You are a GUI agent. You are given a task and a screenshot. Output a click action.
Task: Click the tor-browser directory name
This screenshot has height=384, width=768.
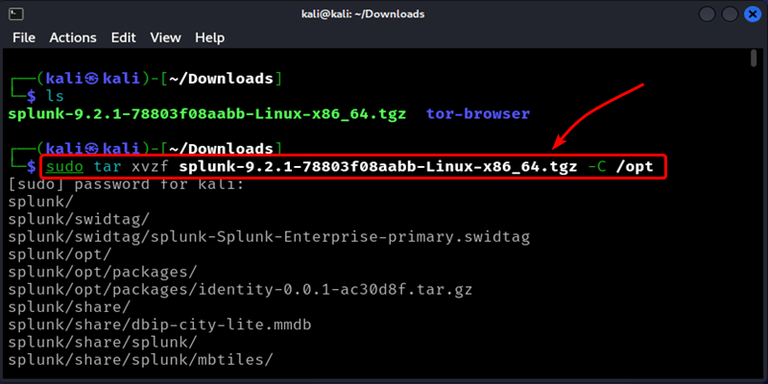[x=478, y=114]
